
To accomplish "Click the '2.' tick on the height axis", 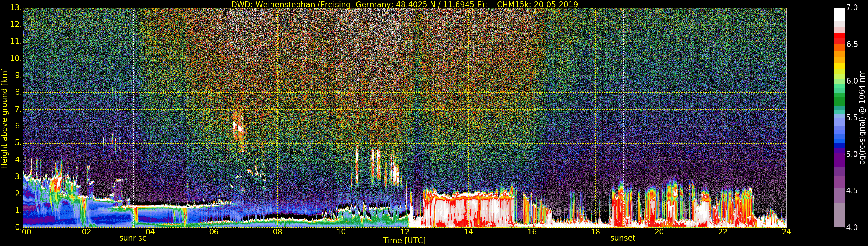I will (x=18, y=193).
